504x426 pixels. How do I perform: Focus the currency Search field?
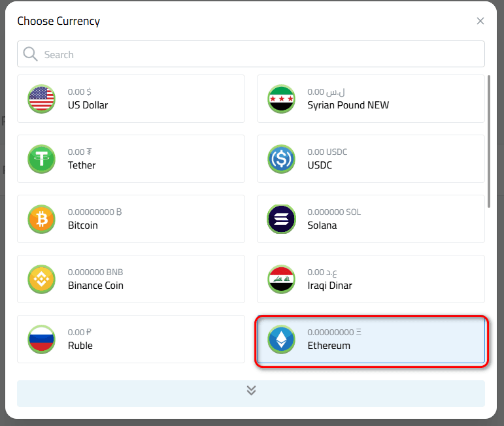251,54
